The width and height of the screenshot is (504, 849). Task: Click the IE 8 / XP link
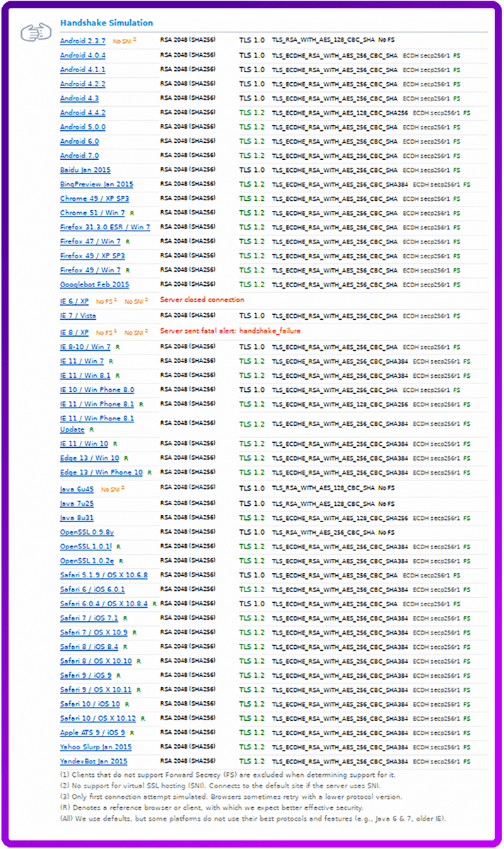(74, 332)
